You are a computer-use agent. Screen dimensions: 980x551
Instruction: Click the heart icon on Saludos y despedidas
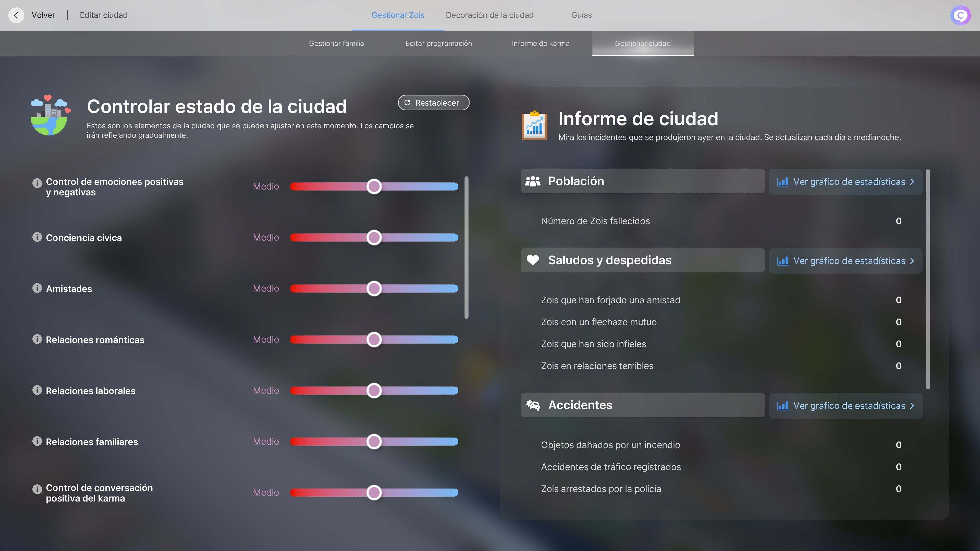[533, 260]
